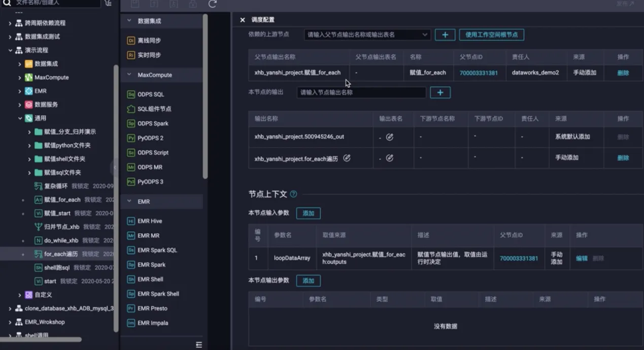Pick the EMR Spark node icon

pos(131,265)
